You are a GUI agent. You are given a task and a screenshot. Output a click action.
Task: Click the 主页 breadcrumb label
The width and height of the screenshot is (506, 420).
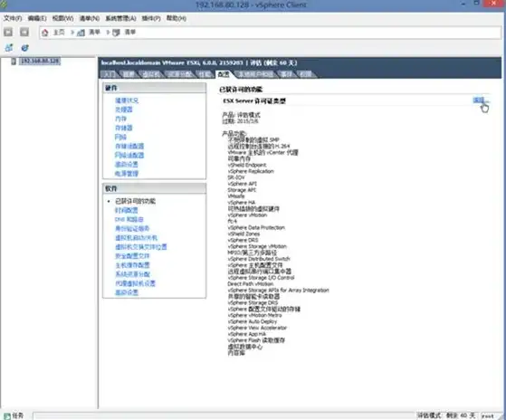pos(59,33)
